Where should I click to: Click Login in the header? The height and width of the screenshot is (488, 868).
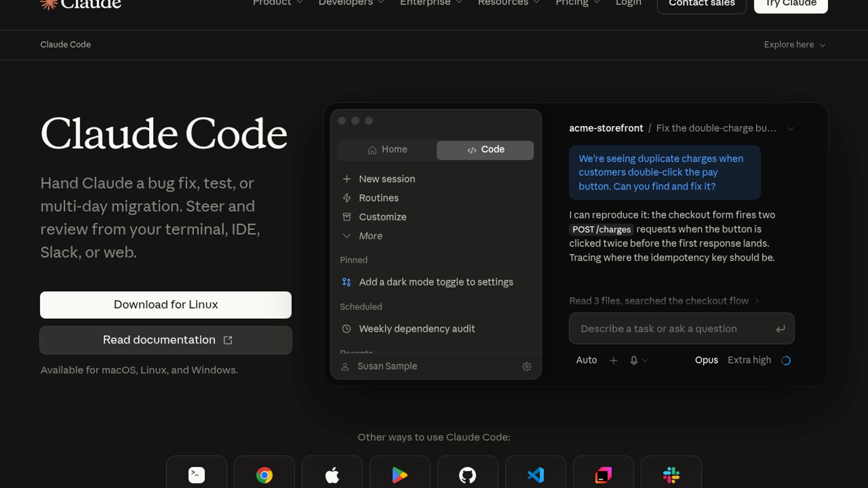coord(628,3)
